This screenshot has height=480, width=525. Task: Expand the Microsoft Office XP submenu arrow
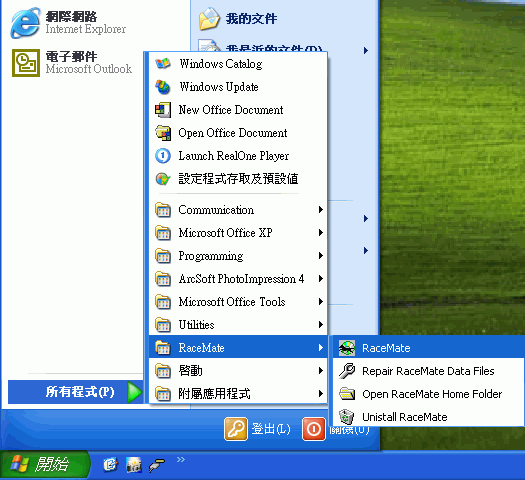coord(321,232)
